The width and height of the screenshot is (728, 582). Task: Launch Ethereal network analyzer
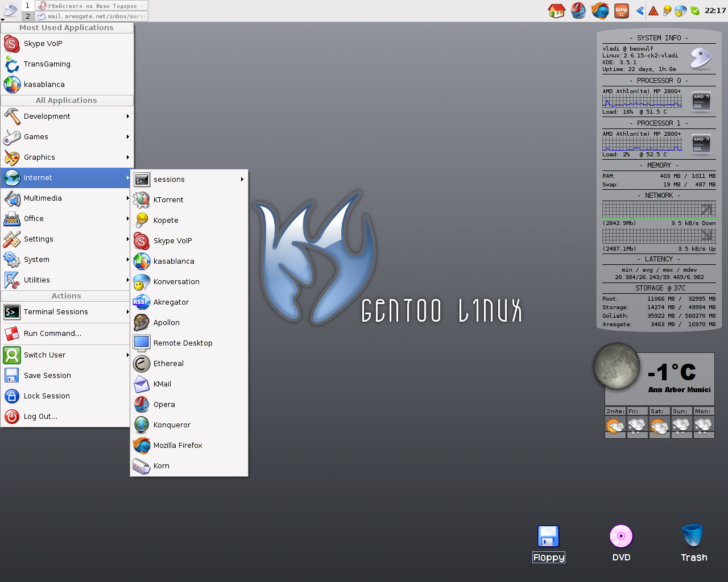point(189,364)
